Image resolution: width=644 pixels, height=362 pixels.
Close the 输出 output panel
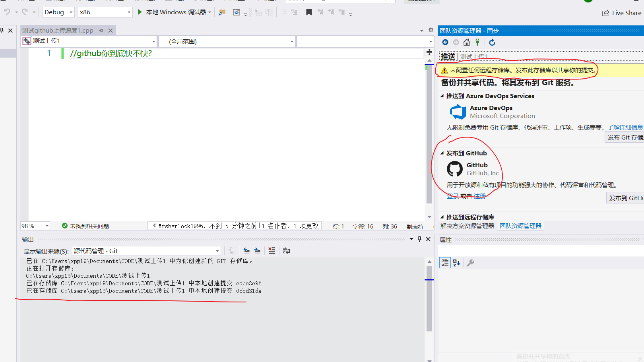(428, 239)
